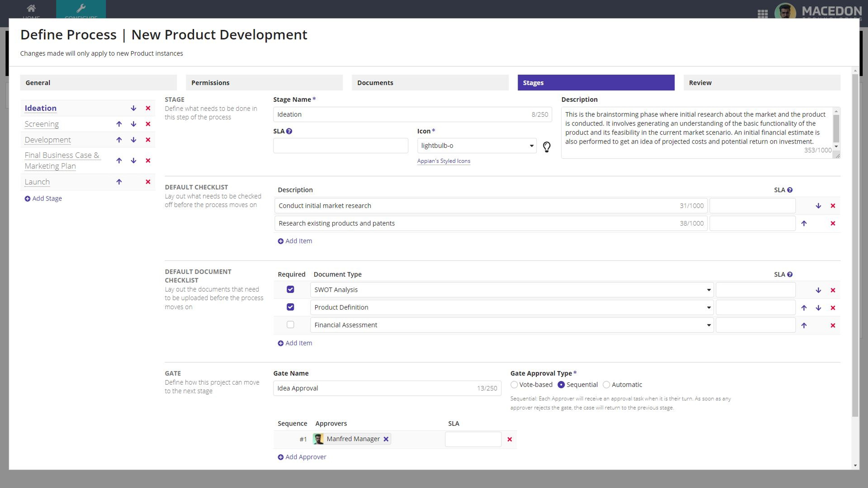Select Vote-based gate approval type
Image resolution: width=868 pixels, height=488 pixels.
click(514, 385)
